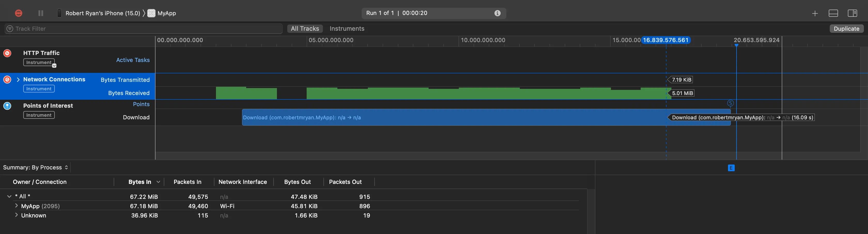Click the Wi-Fi interface cell
Viewport: 868px width, 234px height.
click(x=227, y=206)
